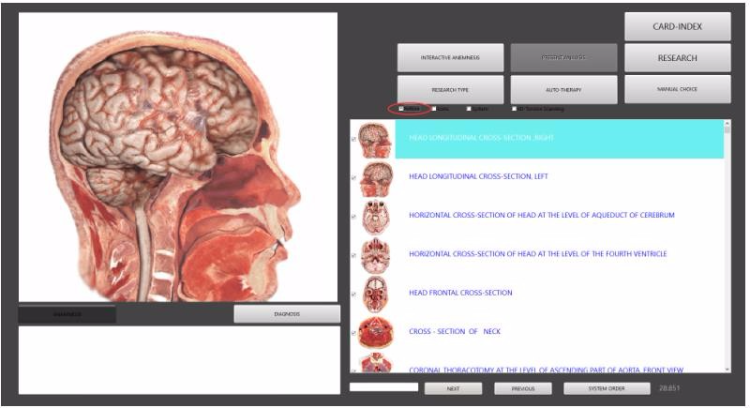Click the empty field beside NEXT button
Viewport: 750px width, 408px height.
384,387
